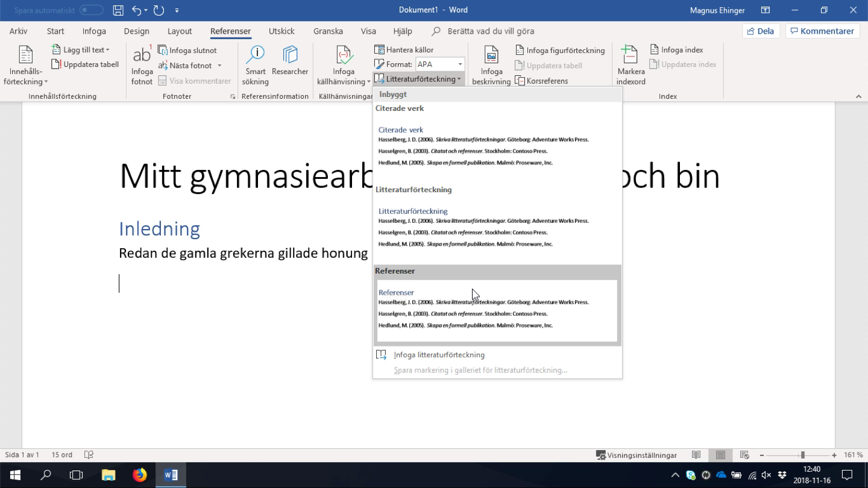Viewport: 868px width, 488px height.
Task: Click the zoom slider handle
Action: (802, 455)
